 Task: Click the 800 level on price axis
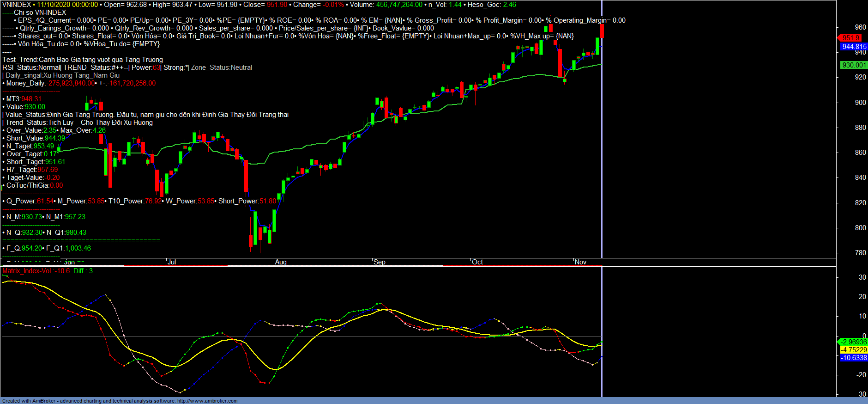860,228
